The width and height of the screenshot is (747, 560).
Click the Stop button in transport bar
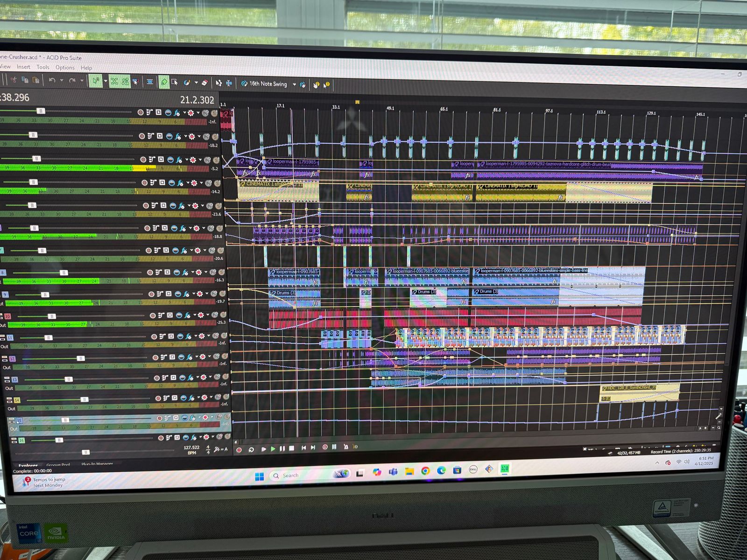click(x=291, y=448)
